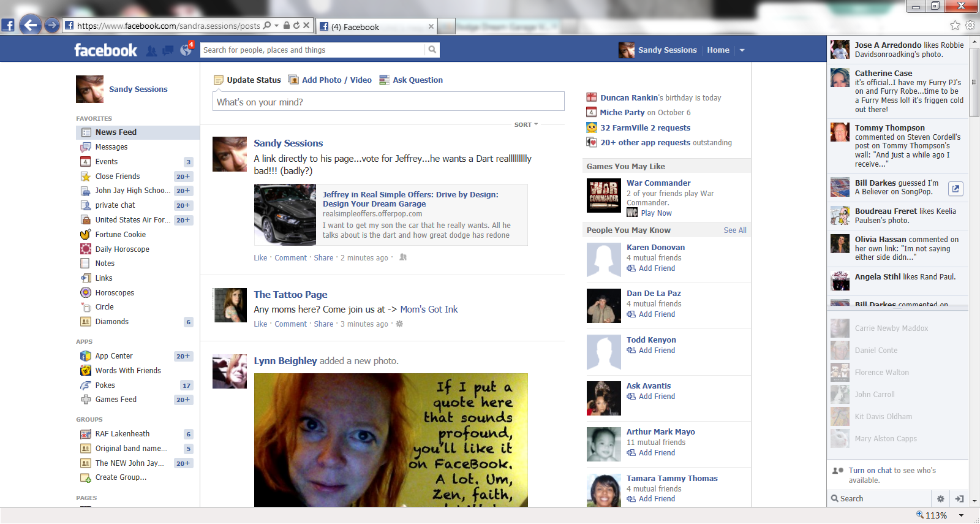Open the notifications globe icon
The width and height of the screenshot is (980, 524).
coord(186,50)
